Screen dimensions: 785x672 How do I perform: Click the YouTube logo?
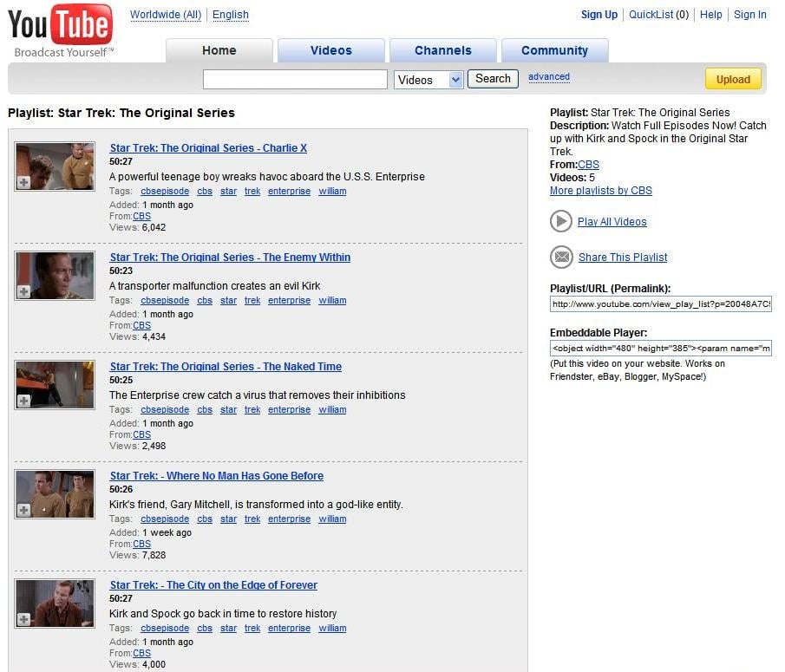click(60, 29)
